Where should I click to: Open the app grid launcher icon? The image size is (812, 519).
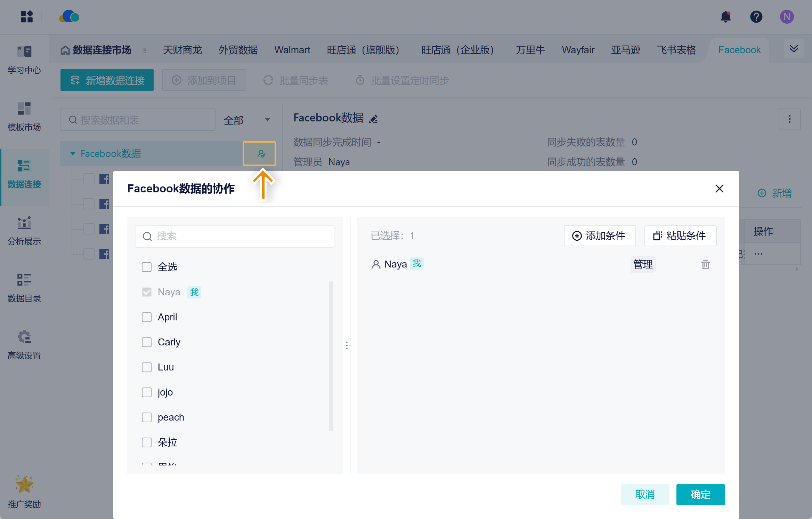click(x=27, y=17)
